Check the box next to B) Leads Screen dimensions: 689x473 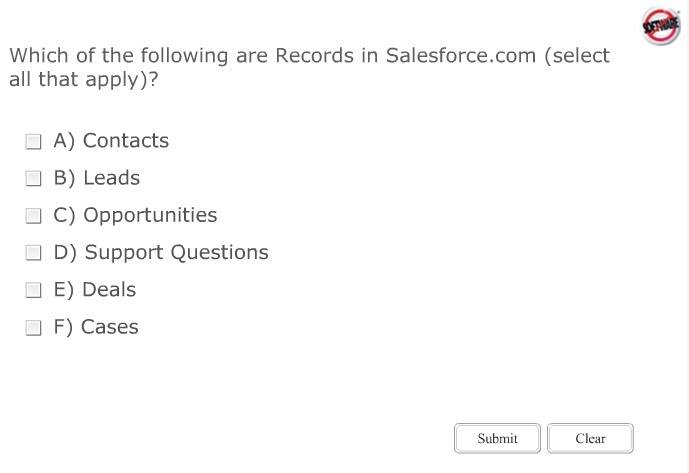pos(34,179)
